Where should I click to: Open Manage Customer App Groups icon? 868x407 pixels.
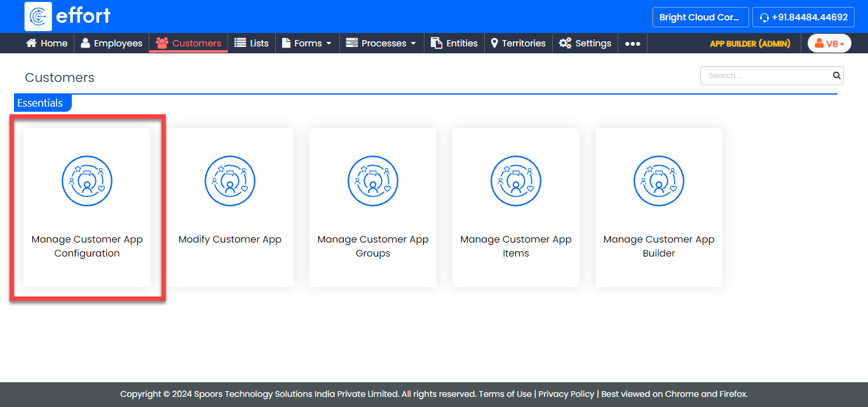pyautogui.click(x=373, y=182)
